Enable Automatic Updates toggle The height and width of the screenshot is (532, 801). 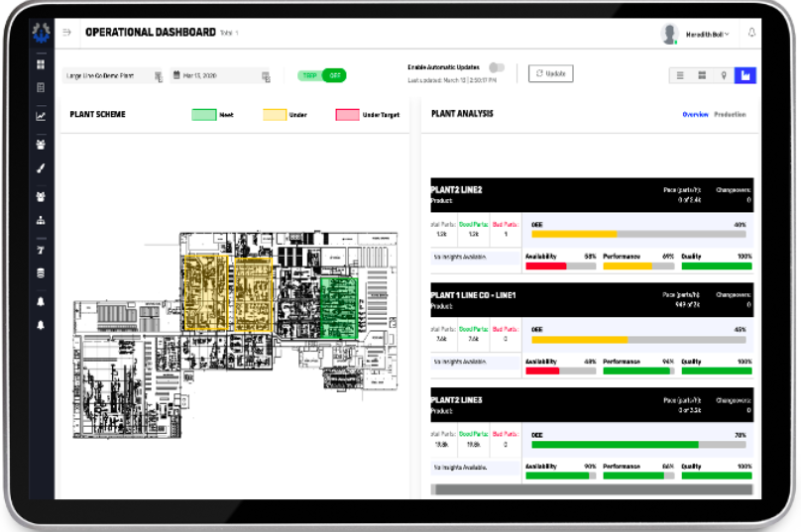[497, 67]
